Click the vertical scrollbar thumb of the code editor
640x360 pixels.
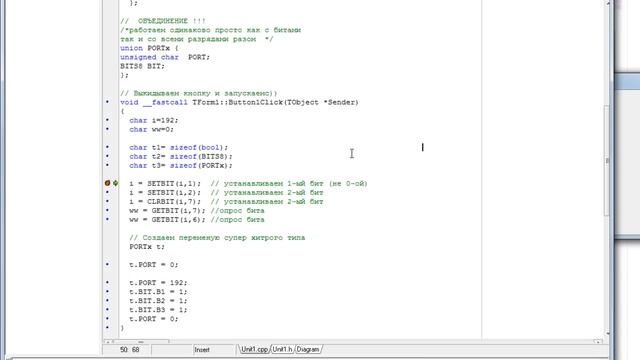point(607,160)
